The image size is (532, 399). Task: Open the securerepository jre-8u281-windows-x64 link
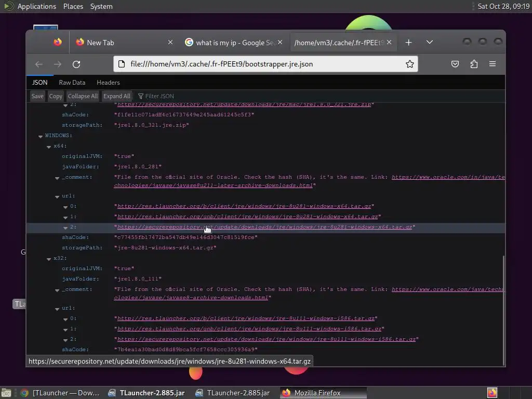[x=264, y=227]
